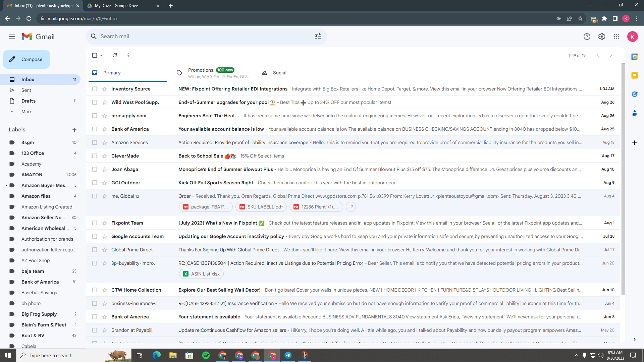
Task: Star the CTW Home Collection email
Action: pyautogui.click(x=105, y=290)
